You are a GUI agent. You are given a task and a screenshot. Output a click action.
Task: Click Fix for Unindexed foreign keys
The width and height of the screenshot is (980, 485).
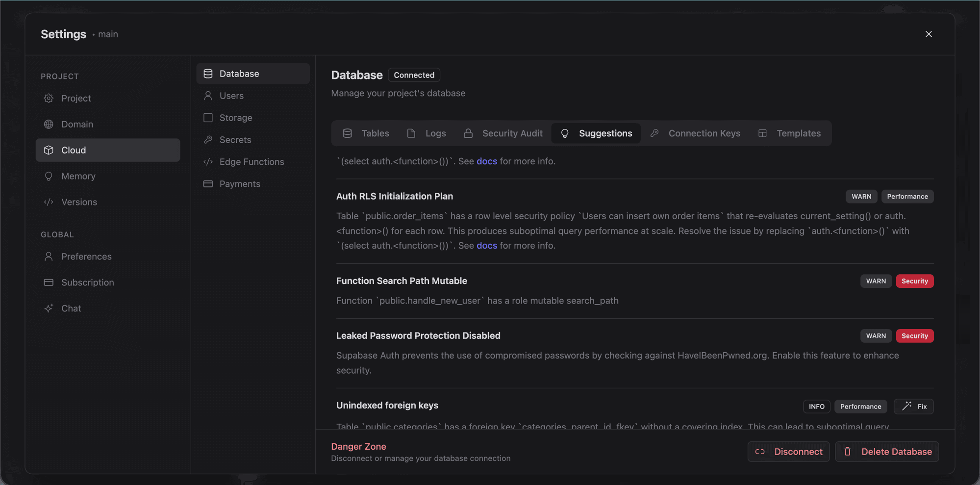click(914, 407)
